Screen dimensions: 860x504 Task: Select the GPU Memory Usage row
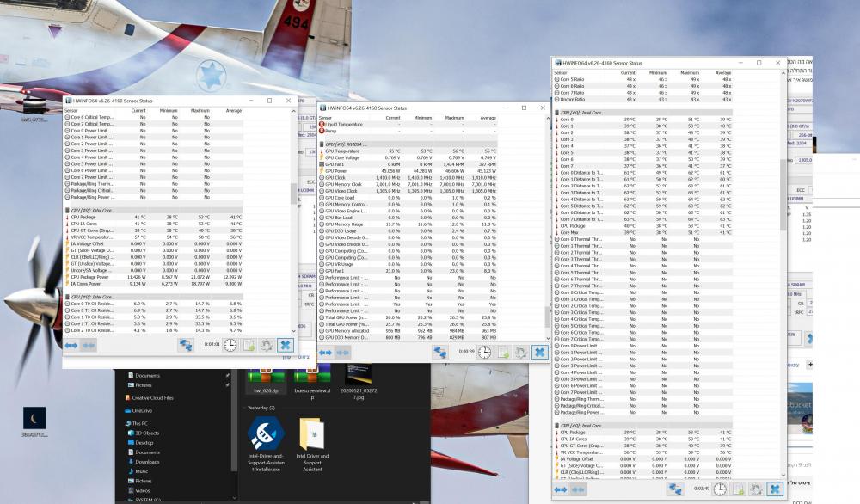tap(407, 224)
